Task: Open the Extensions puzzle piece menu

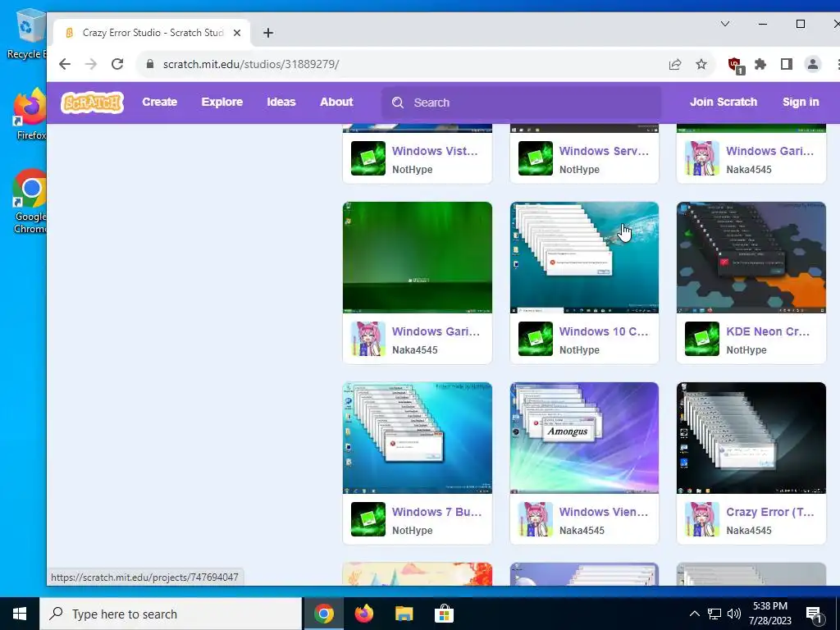Action: [760, 64]
